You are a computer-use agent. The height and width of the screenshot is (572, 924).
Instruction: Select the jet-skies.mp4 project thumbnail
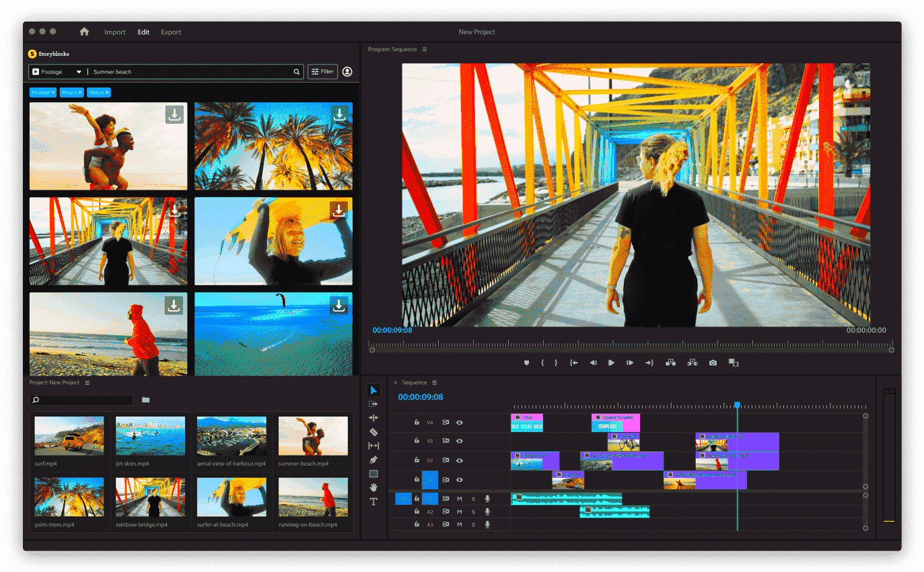(x=150, y=435)
